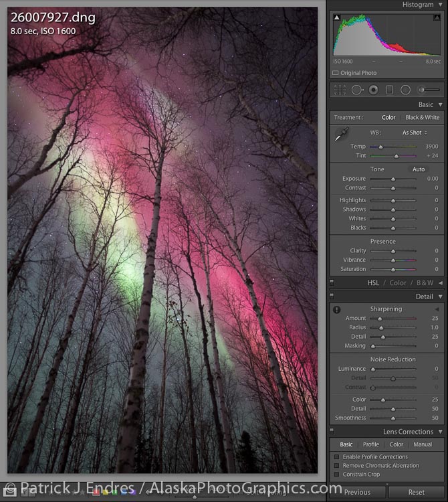
Task: Switch to the Profile tab in Lens Corrections
Action: [x=370, y=444]
